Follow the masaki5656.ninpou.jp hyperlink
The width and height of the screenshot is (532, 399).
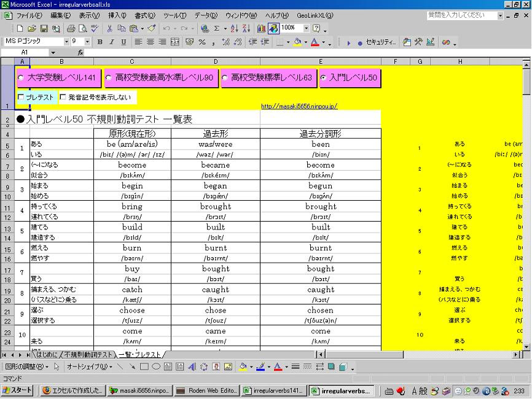301,106
